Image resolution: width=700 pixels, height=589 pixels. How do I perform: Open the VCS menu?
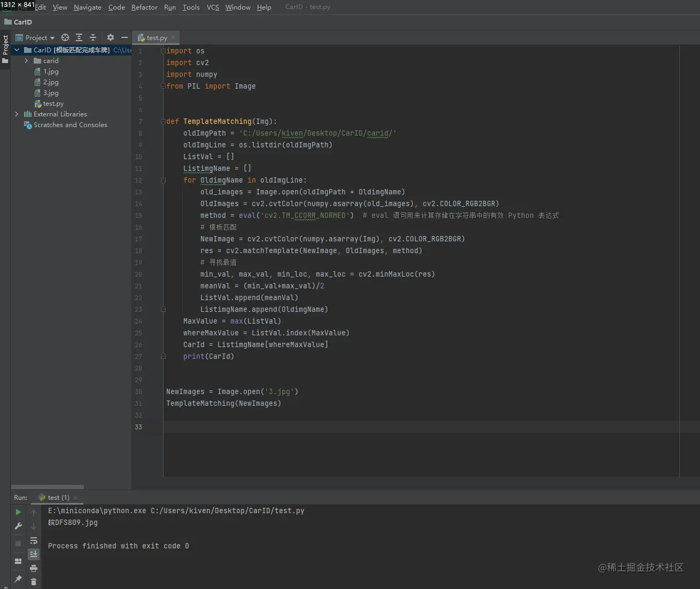[213, 7]
